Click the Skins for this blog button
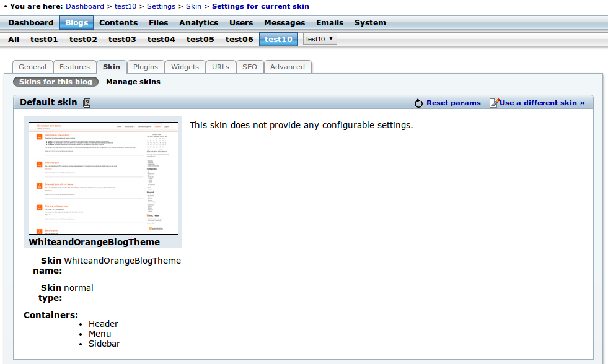This screenshot has width=608, height=364. point(55,82)
